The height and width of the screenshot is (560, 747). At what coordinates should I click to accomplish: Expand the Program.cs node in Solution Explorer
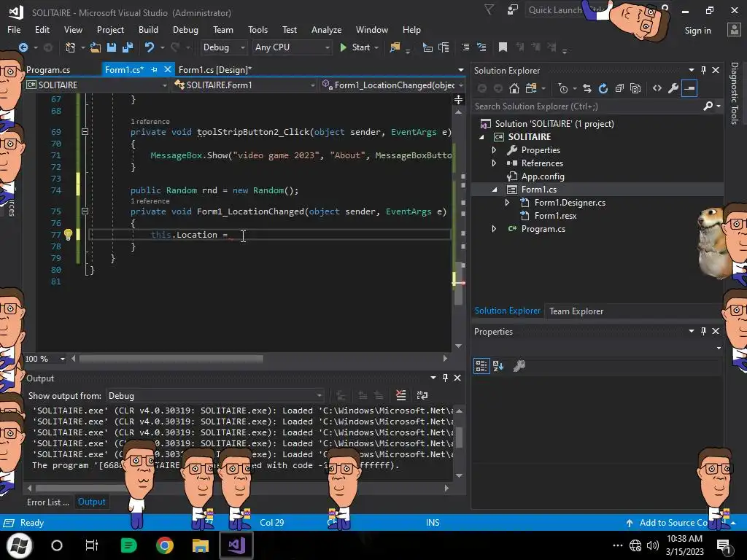pyautogui.click(x=494, y=229)
